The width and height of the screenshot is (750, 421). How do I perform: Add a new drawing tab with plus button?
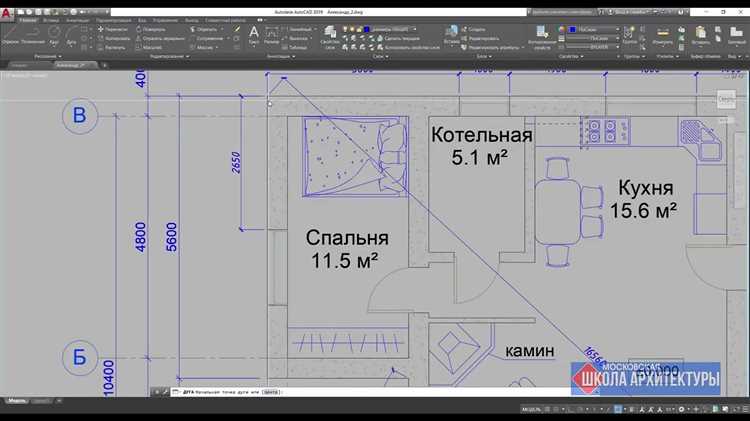[x=104, y=65]
